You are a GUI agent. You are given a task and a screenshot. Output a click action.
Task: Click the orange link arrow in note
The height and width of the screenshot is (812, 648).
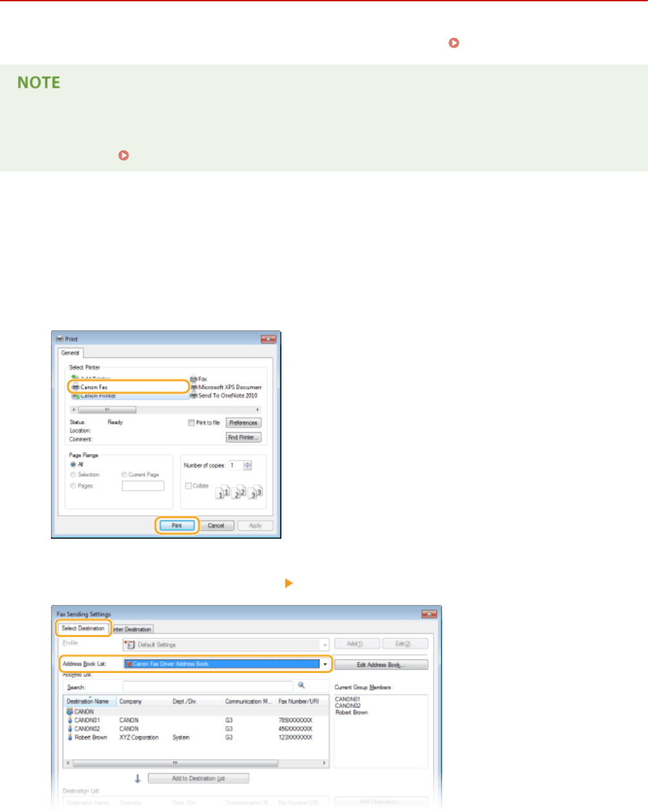pyautogui.click(x=124, y=155)
